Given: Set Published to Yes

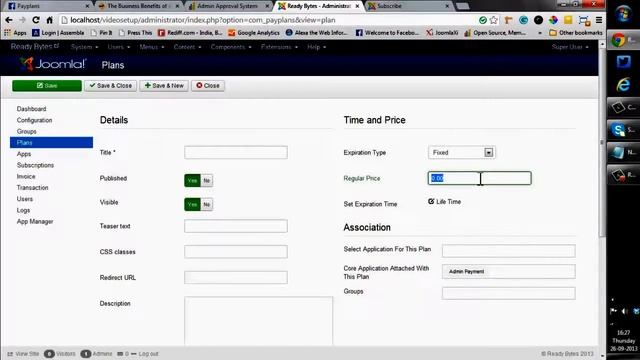Looking at the screenshot, I should pos(192,180).
